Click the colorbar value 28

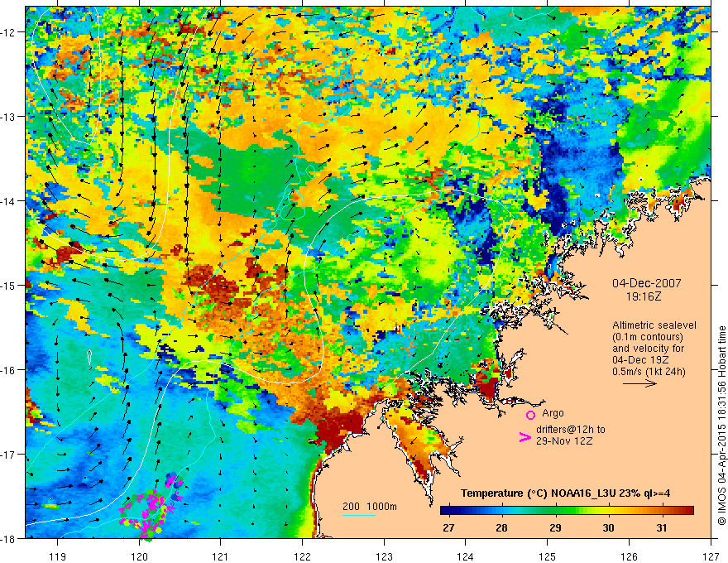pos(501,527)
